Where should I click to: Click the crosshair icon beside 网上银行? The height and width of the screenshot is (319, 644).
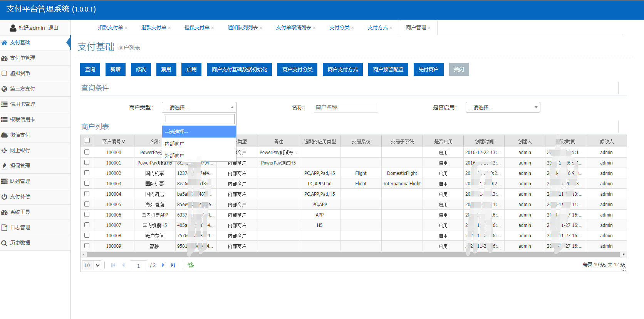coord(4,151)
